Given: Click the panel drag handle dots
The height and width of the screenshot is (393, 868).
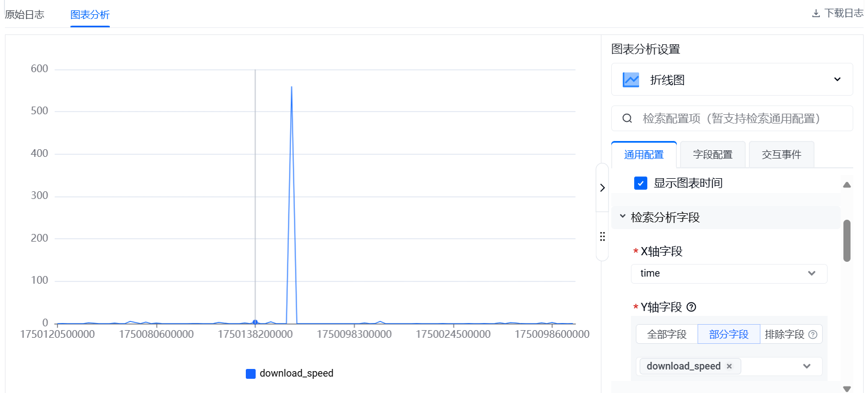Looking at the screenshot, I should (602, 237).
